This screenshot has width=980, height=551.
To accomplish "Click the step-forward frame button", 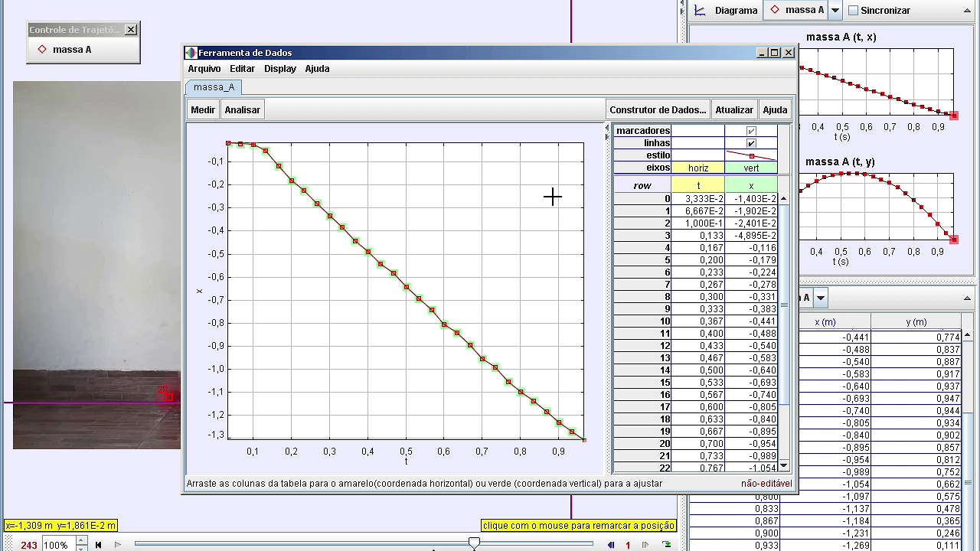I will coord(645,545).
